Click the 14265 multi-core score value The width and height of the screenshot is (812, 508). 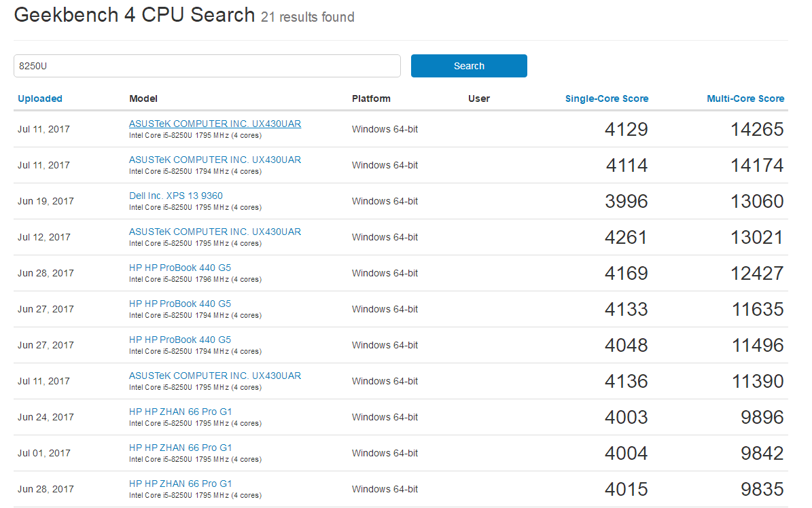pos(757,129)
